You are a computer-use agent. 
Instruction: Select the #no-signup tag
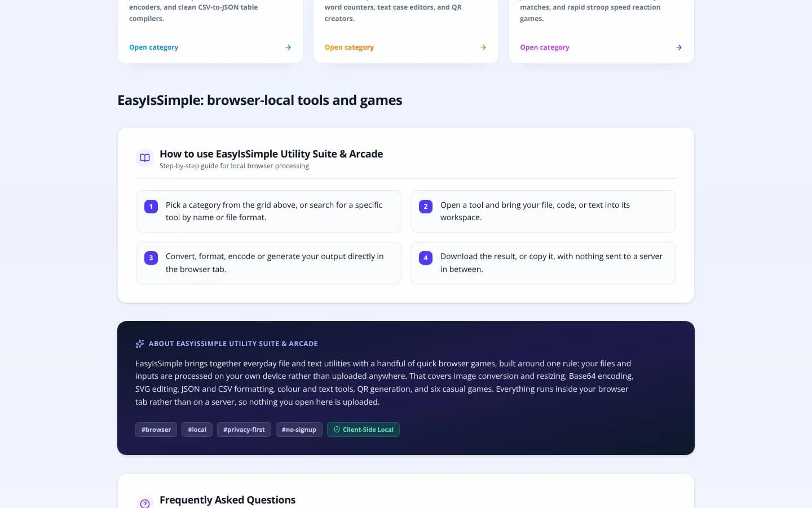click(299, 430)
